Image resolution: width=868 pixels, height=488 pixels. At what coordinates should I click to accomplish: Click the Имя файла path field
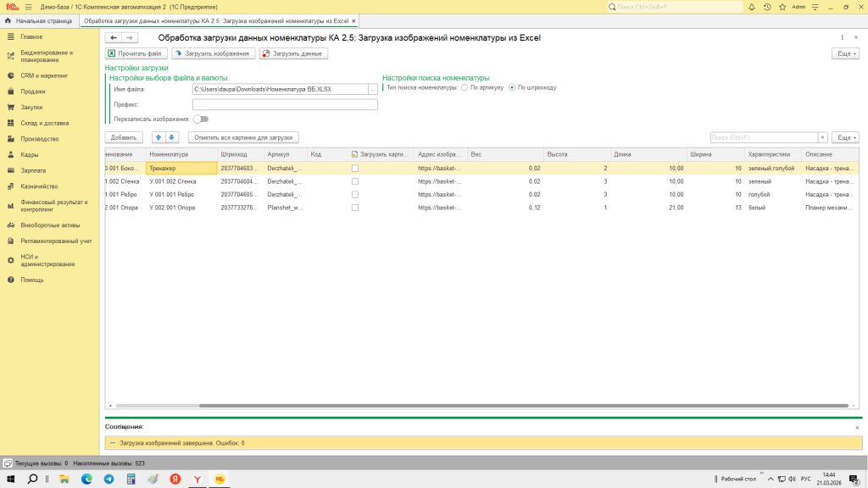tap(280, 89)
